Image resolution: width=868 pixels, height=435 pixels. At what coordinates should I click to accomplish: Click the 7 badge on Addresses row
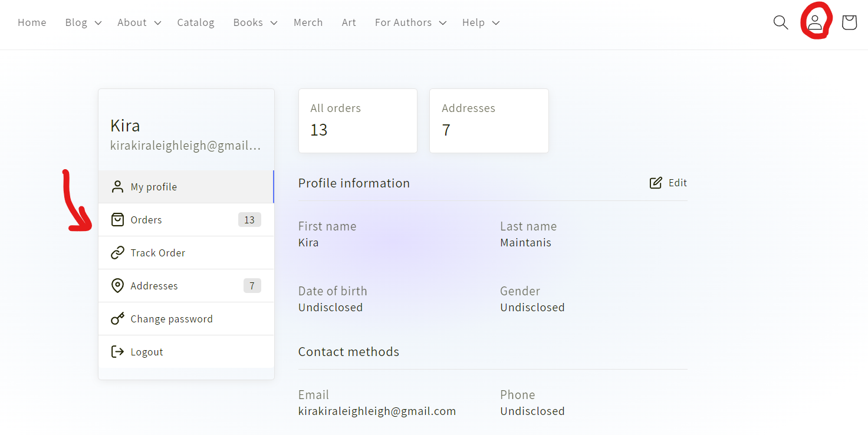[252, 286]
